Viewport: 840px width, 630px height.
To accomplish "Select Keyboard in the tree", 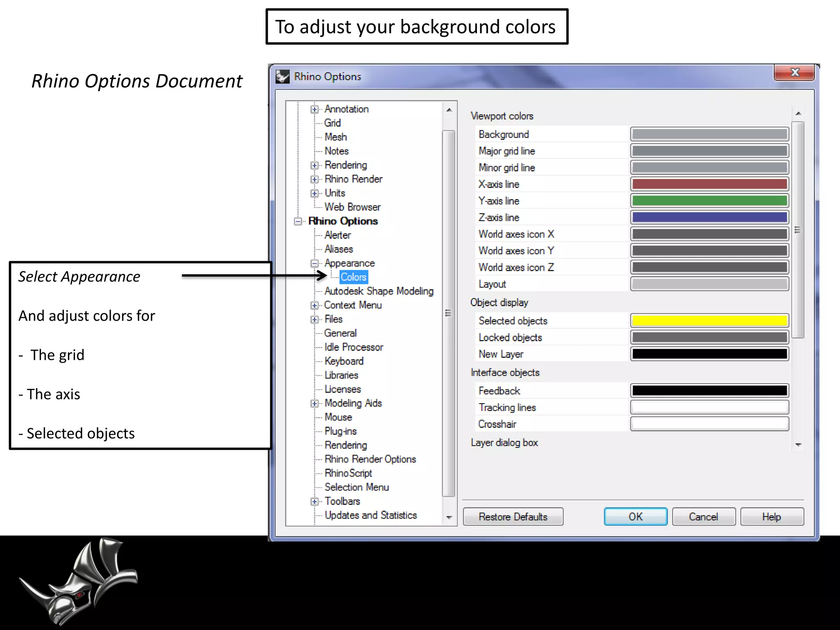I will point(344,361).
